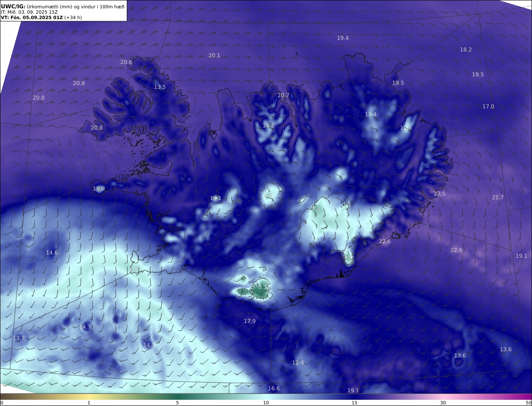Click the 20.6 value label

(x=126, y=62)
